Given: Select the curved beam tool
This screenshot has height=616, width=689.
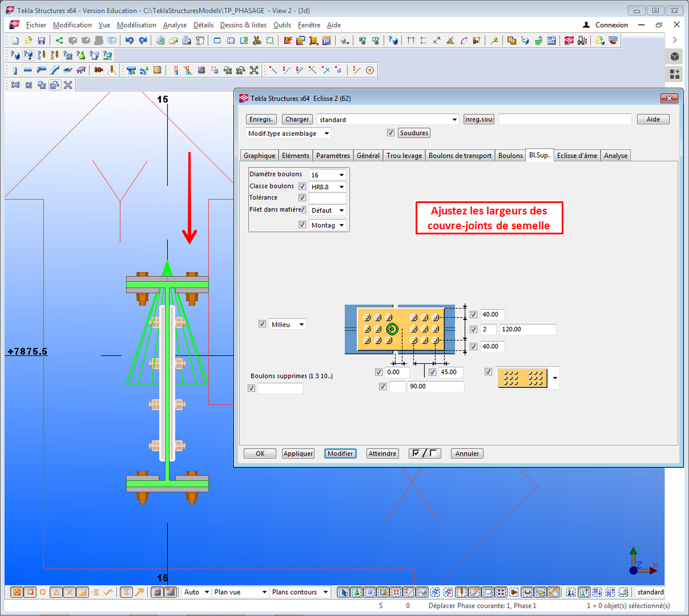Looking at the screenshot, I should coord(55,70).
